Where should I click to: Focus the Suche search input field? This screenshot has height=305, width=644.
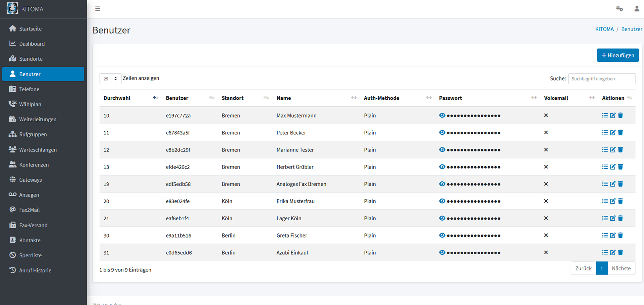(601, 79)
